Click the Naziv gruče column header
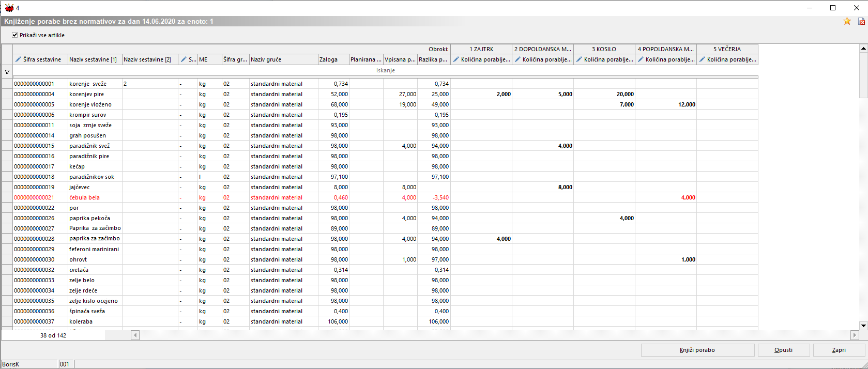 point(283,59)
